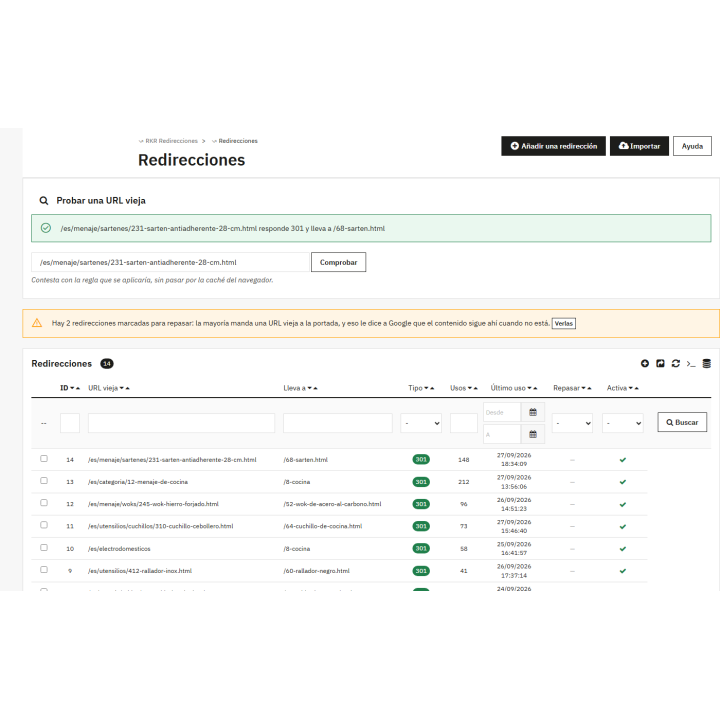Click the export list icon in Redirecciones panel

660,364
